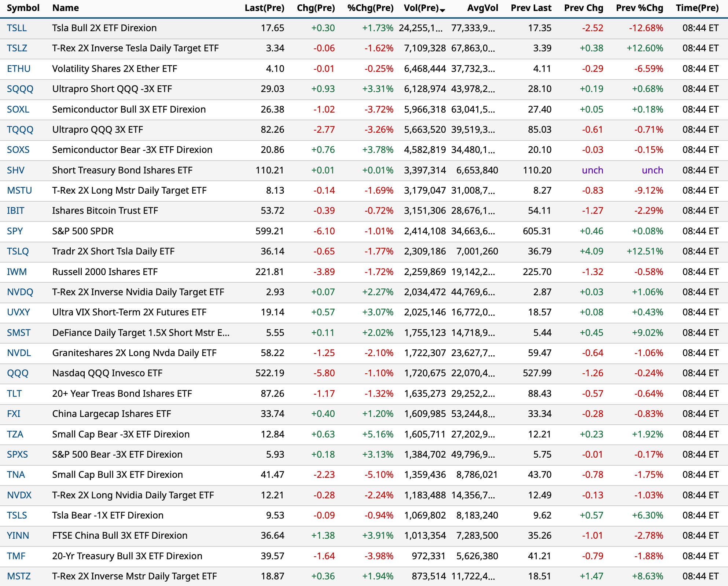The image size is (728, 586).
Task: Sort by the Name column header
Action: point(65,8)
